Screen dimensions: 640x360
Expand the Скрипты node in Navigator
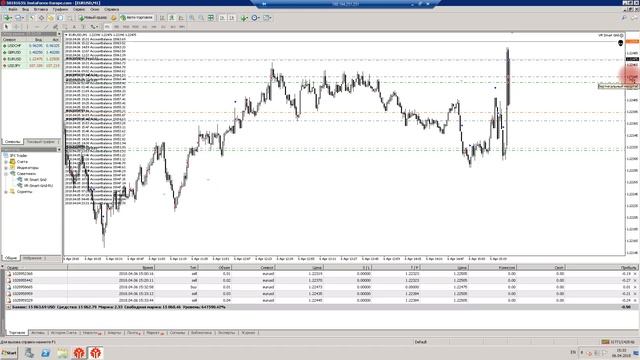6,191
